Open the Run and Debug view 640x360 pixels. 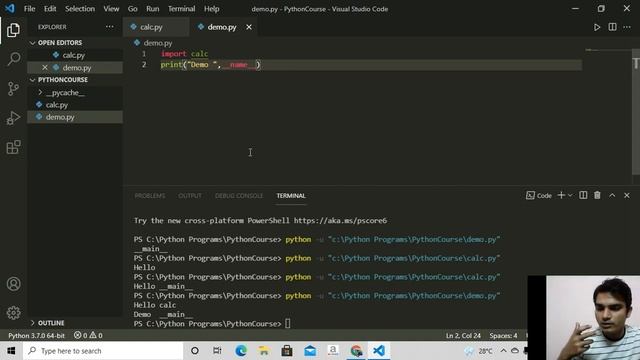(13, 118)
